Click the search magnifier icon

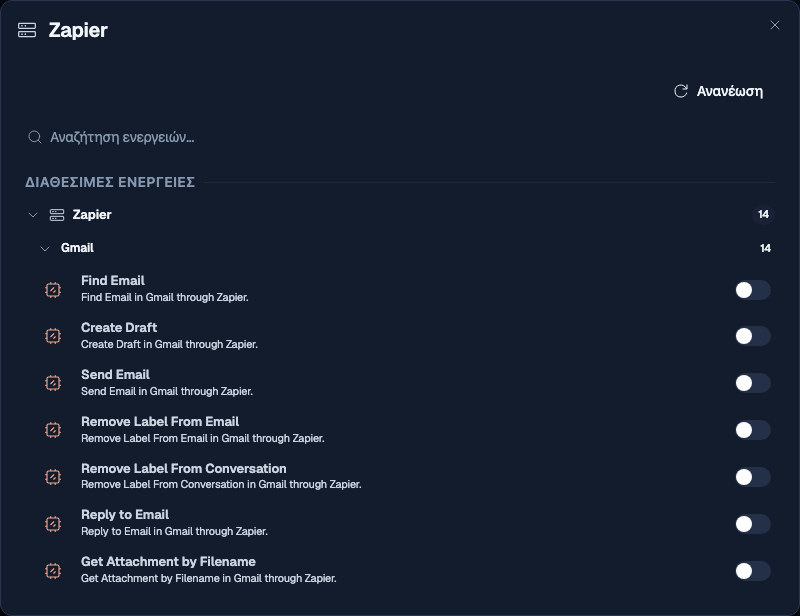pyautogui.click(x=35, y=137)
